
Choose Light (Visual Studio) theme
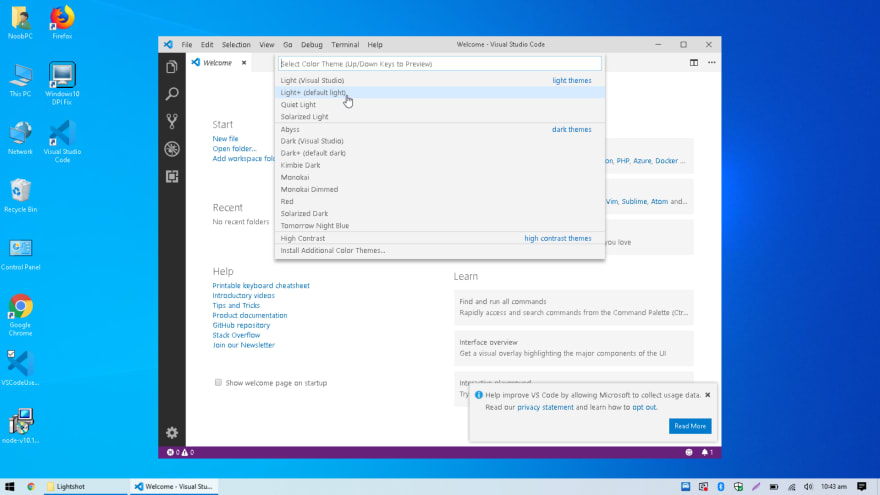[439, 80]
